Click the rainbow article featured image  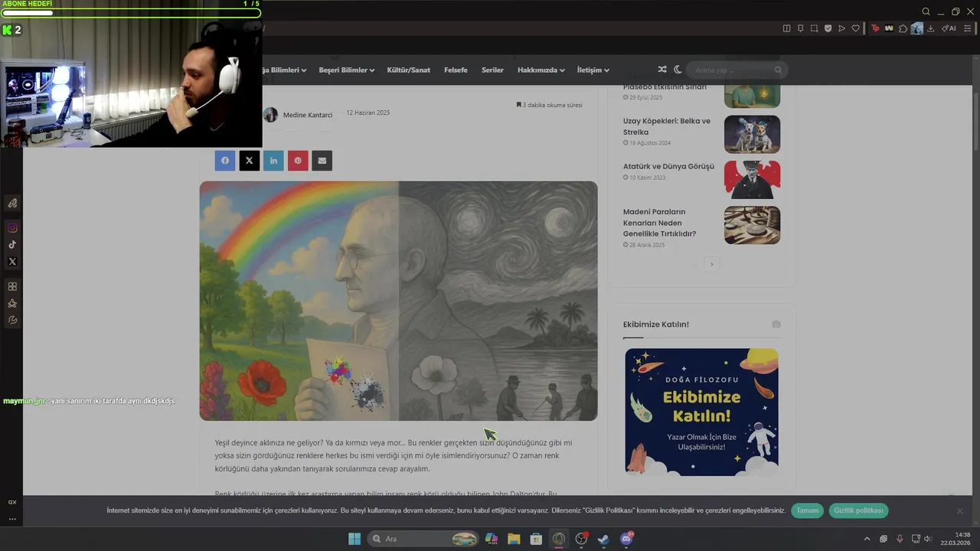point(398,301)
